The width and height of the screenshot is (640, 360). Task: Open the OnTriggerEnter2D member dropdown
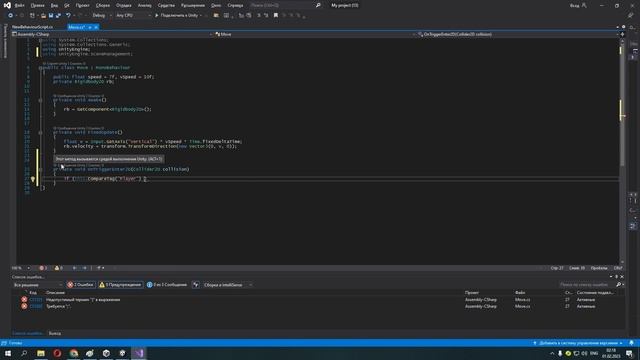click(518, 34)
